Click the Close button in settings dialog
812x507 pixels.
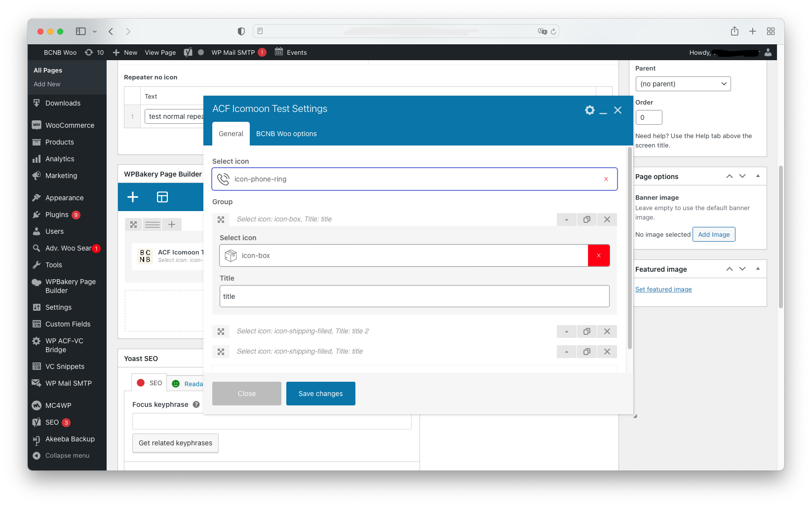[x=247, y=394]
